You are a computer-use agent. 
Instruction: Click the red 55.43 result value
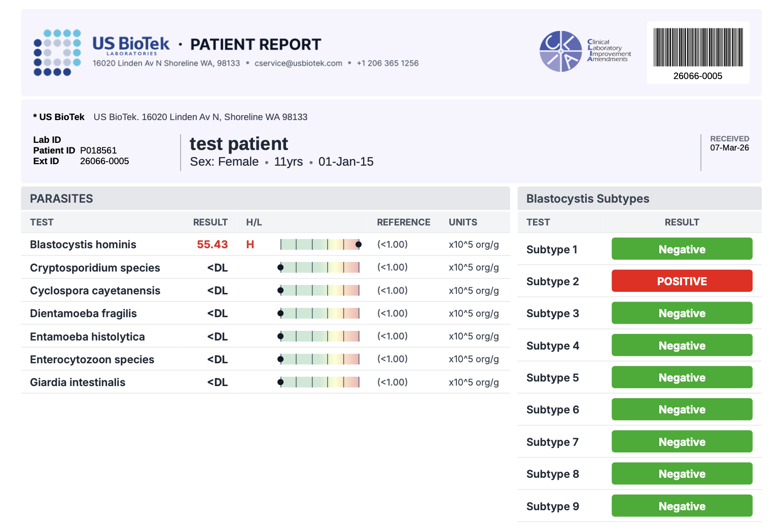(x=212, y=245)
